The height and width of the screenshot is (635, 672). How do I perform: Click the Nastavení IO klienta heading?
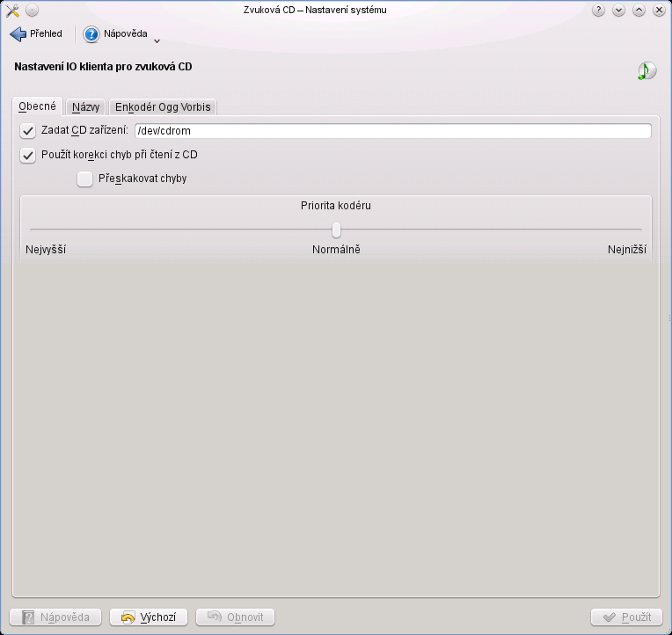pos(103,67)
